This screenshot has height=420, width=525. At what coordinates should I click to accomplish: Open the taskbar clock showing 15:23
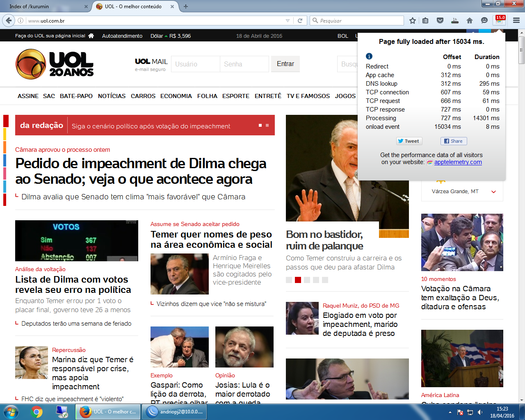(x=502, y=412)
